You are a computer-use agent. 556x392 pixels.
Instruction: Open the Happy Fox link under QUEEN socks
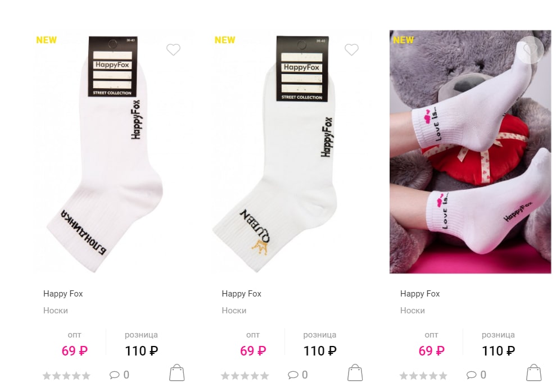[x=242, y=294]
